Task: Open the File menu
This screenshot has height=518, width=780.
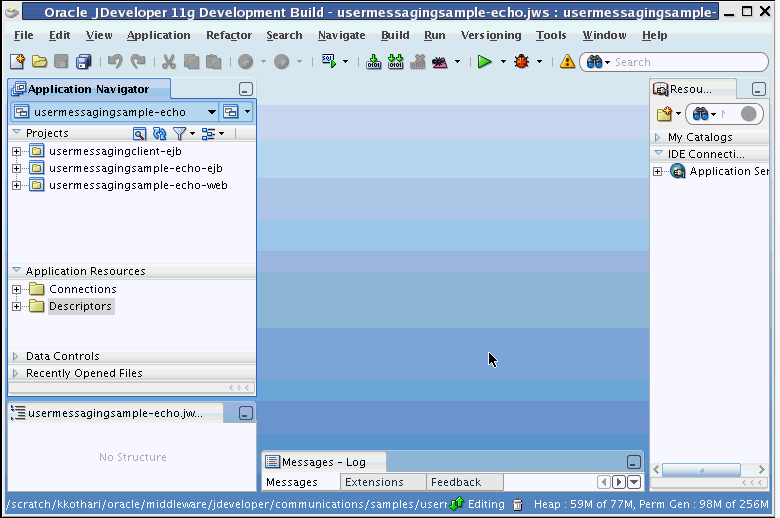Action: tap(23, 35)
